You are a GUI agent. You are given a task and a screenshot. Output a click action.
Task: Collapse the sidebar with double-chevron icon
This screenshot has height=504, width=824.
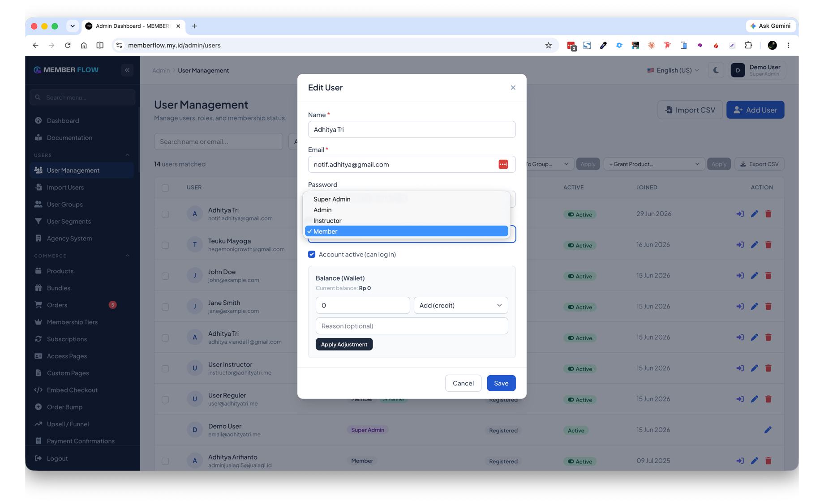tap(127, 70)
